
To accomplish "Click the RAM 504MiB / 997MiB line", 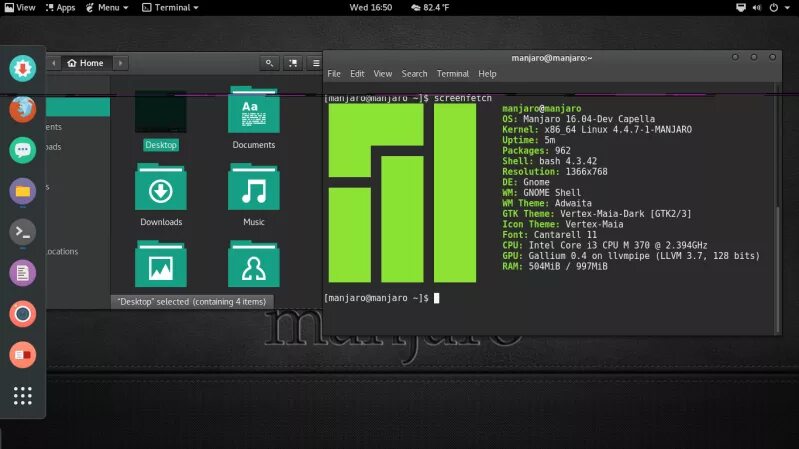I will pyautogui.click(x=555, y=266).
